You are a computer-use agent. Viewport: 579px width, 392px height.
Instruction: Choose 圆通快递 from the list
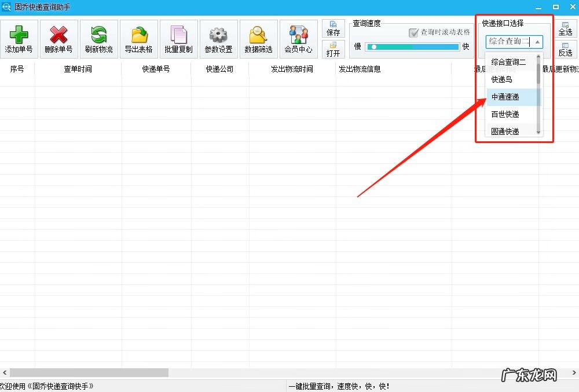(512, 131)
